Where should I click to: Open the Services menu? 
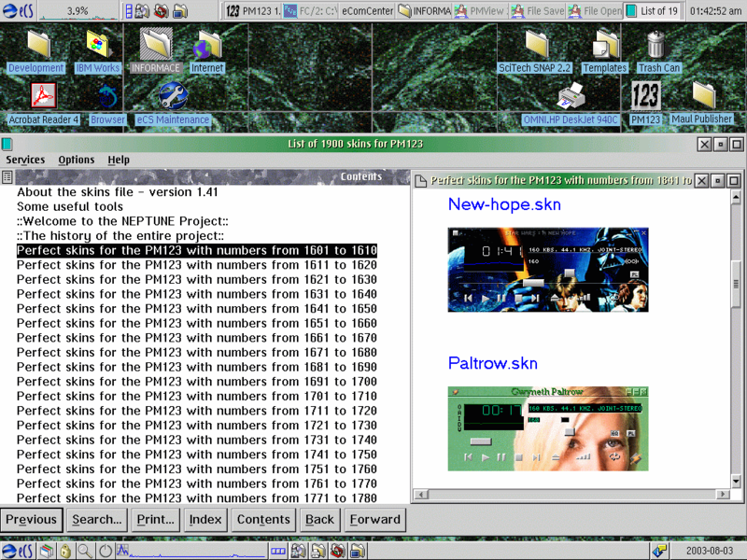pos(25,160)
